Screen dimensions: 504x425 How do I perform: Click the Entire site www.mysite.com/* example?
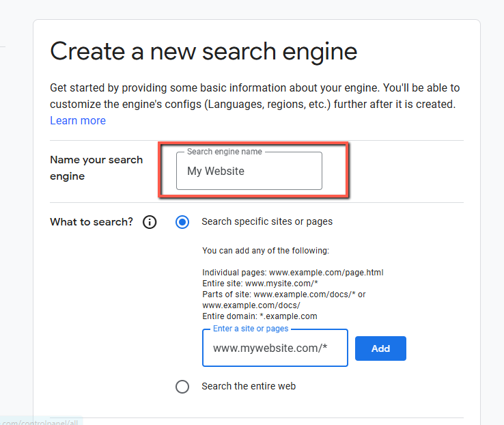pos(260,284)
